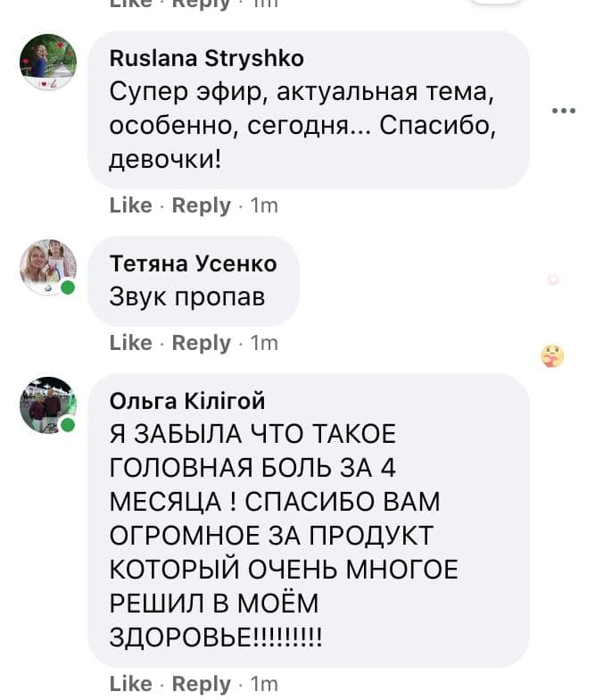Image resolution: width=612 pixels, height=700 pixels.
Task: Reply to Ruslana Stryshko's comment
Action: click(x=201, y=205)
